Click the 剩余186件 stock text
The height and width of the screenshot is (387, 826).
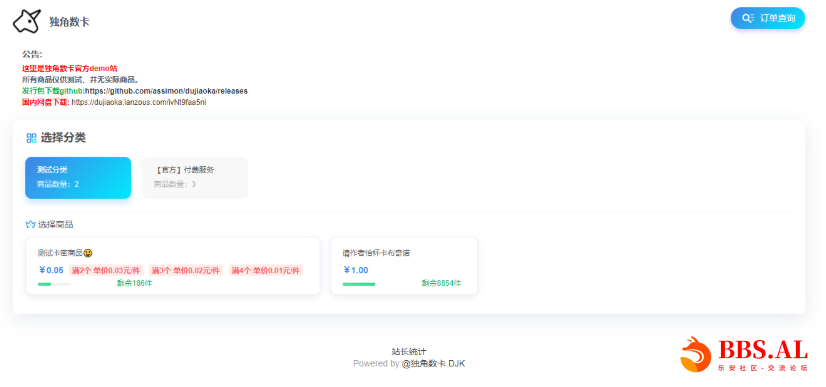tap(134, 283)
